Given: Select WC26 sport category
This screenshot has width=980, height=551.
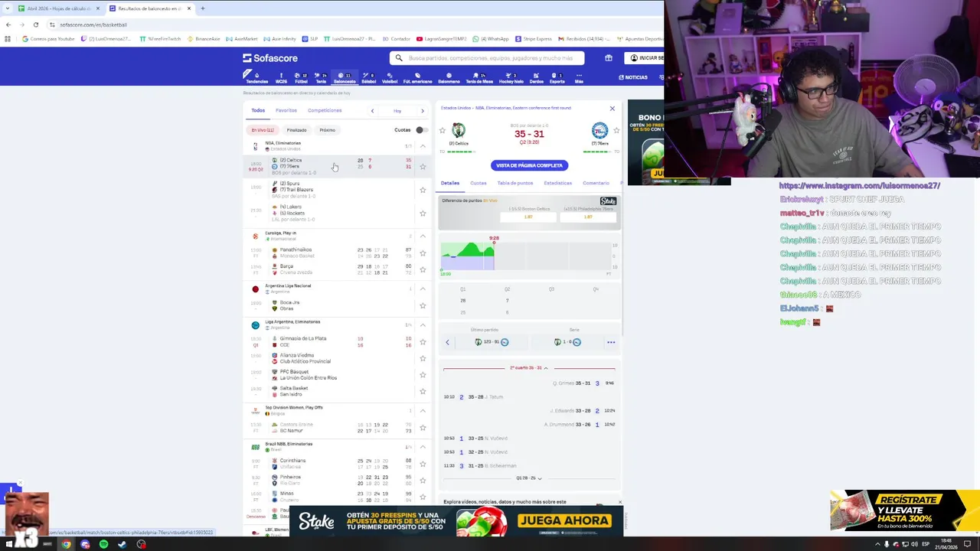Looking at the screenshot, I should tap(281, 78).
